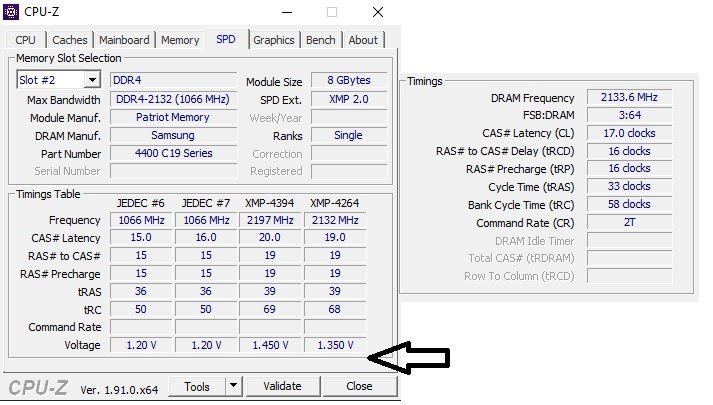Select the SPD tab
The width and height of the screenshot is (713, 405).
click(226, 39)
